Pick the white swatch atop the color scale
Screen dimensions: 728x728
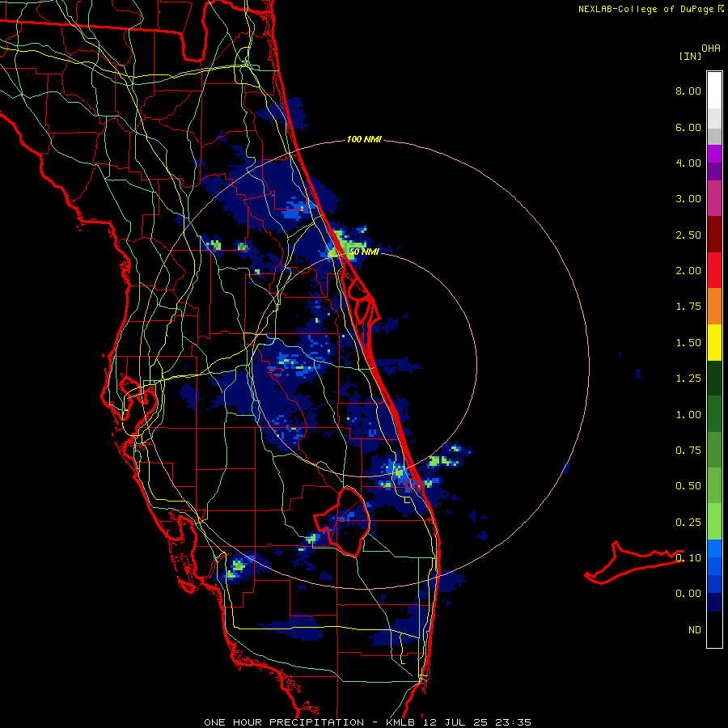pos(714,90)
